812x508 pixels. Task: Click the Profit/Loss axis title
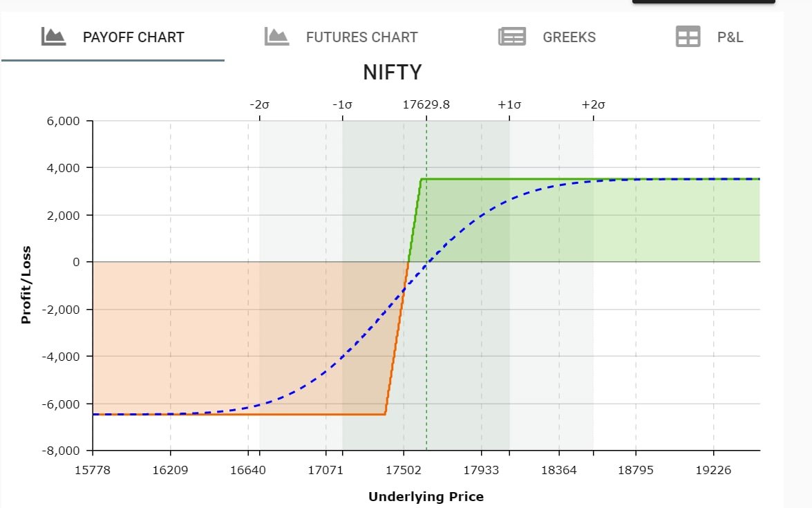26,285
